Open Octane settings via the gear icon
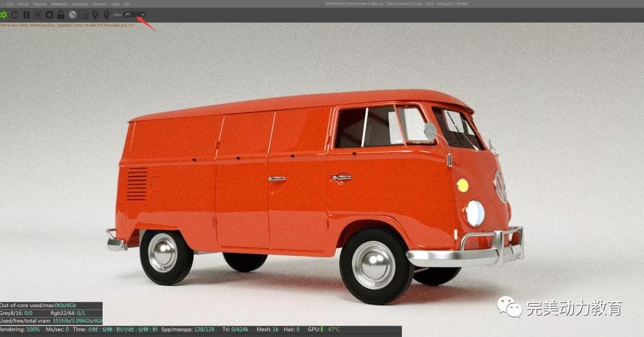 pyautogui.click(x=49, y=15)
